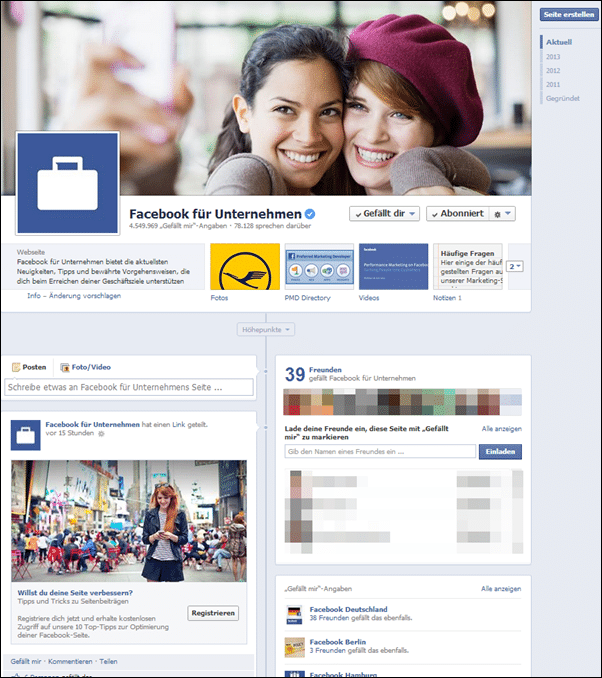Jump to 2013 in the timeline

pyautogui.click(x=553, y=57)
